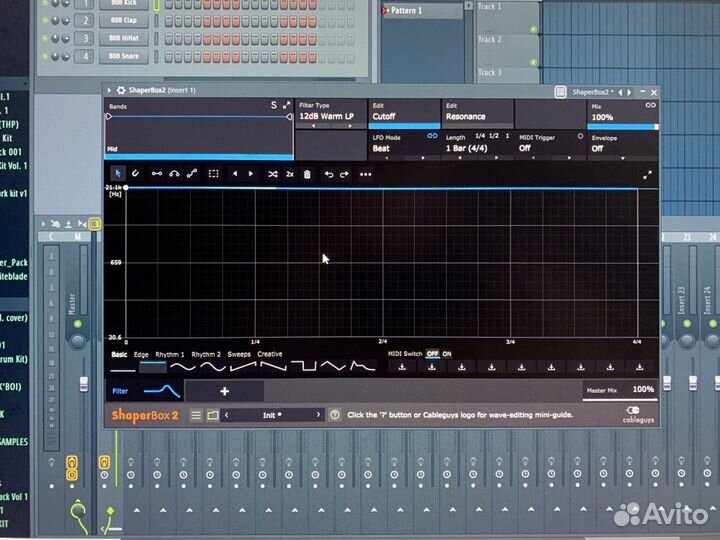The height and width of the screenshot is (540, 720).
Task: Redo the wave edit
Action: 344,174
